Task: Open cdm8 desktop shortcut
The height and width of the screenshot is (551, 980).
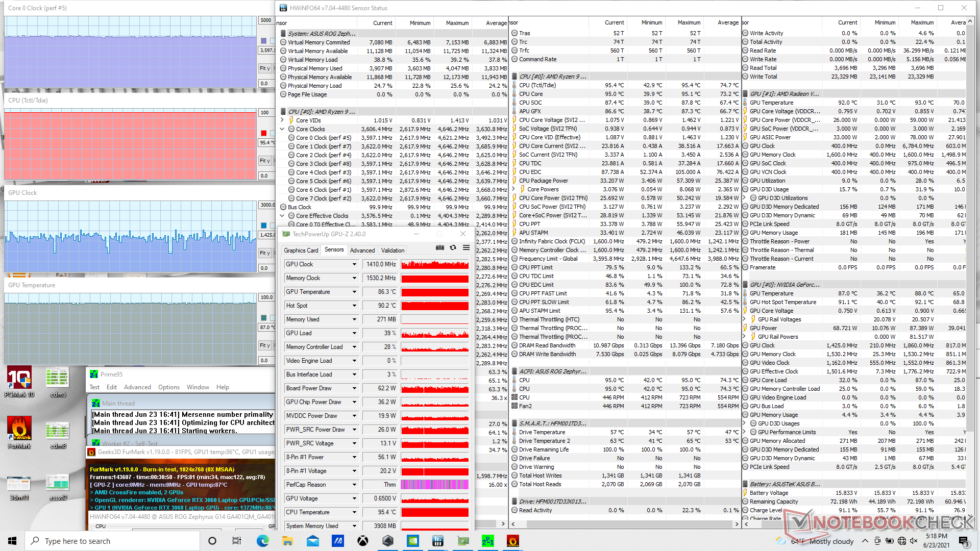Action: click(x=58, y=435)
